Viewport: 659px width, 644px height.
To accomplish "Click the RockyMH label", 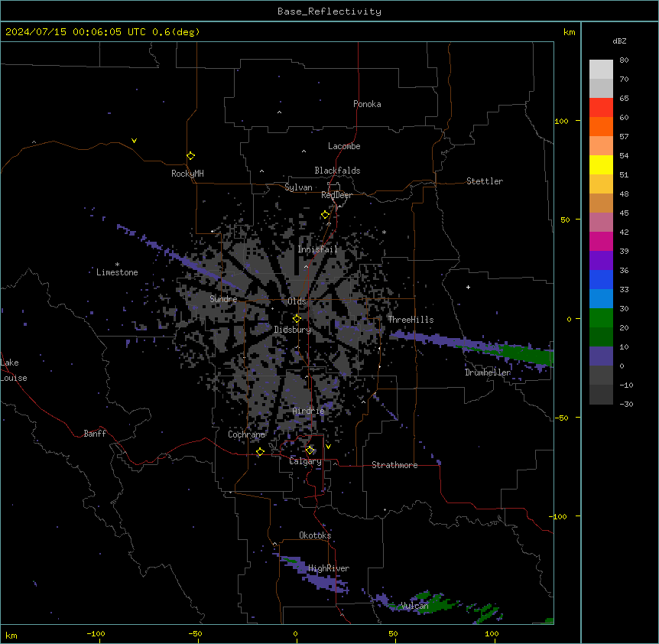I will 187,174.
